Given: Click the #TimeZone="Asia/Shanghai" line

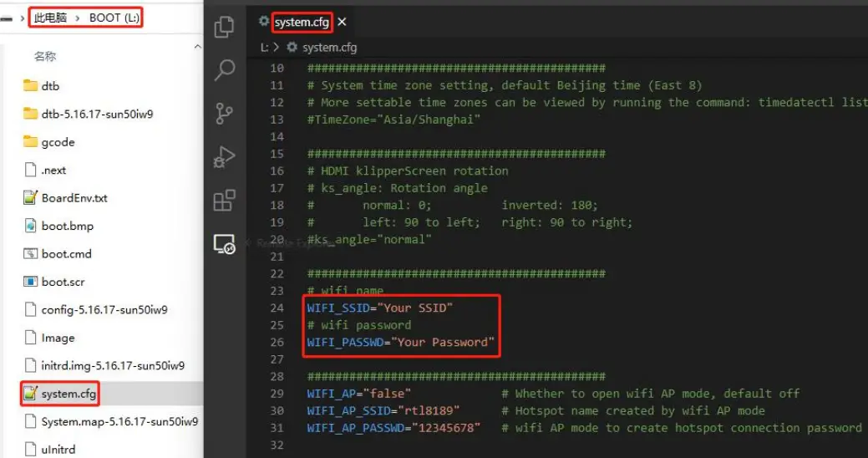Looking at the screenshot, I should (393, 120).
